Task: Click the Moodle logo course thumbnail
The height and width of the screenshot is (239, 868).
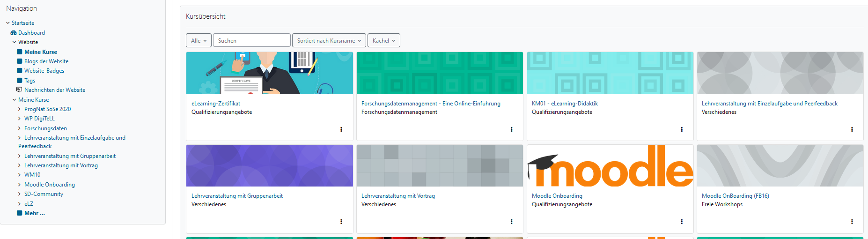Action: coord(610,166)
